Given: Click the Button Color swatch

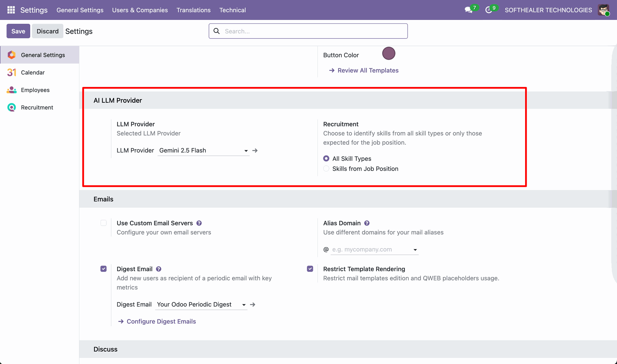Looking at the screenshot, I should [x=389, y=54].
